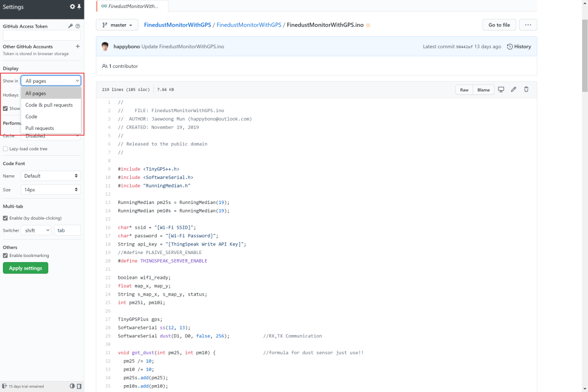This screenshot has width=588, height=392.
Task: Click happybono's avatar image
Action: 105,46
